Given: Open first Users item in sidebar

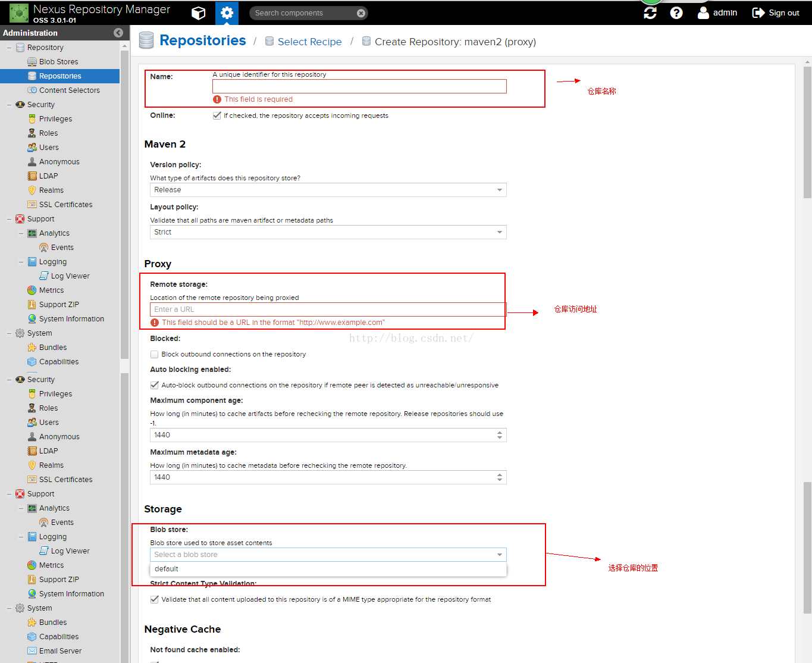Looking at the screenshot, I should tap(49, 148).
